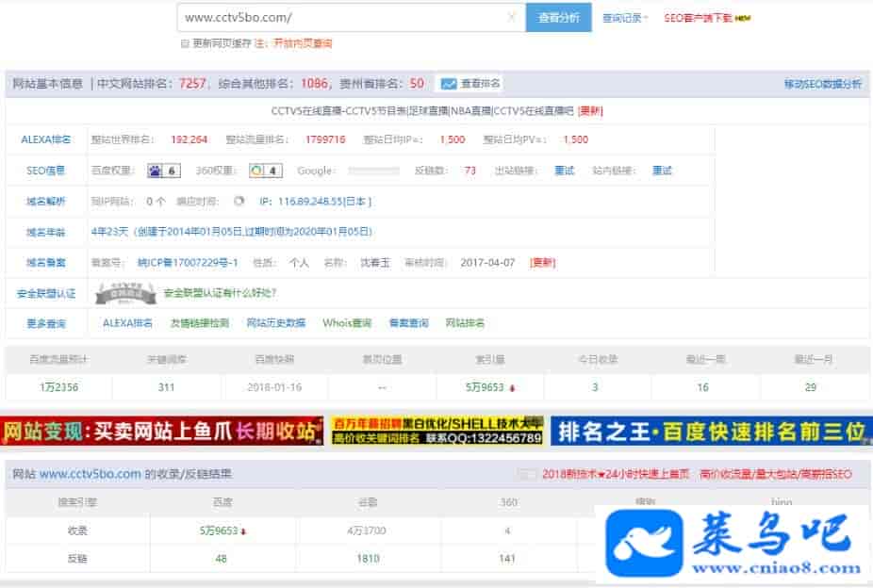The image size is (873, 588).
Task: Clear the URL field with the X icon
Action: [x=512, y=17]
